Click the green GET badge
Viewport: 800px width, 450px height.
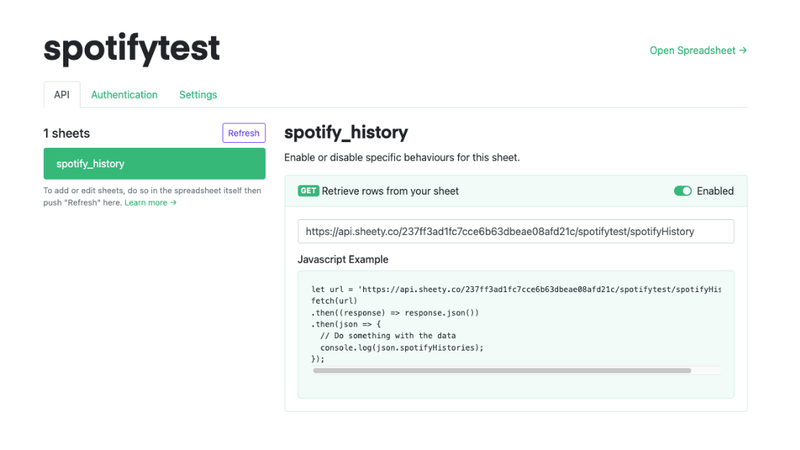coord(308,191)
